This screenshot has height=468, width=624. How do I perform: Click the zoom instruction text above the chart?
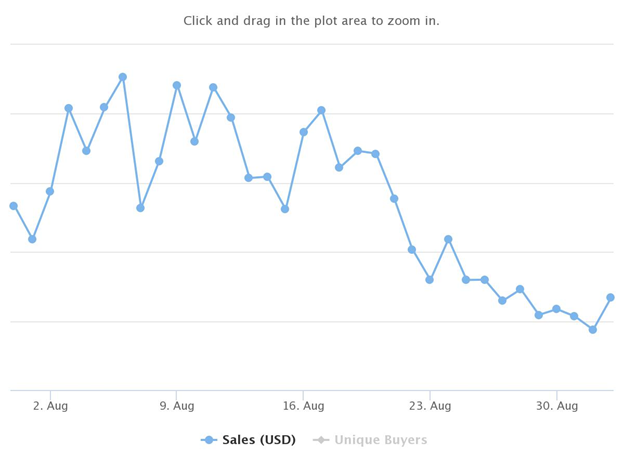[x=311, y=21]
